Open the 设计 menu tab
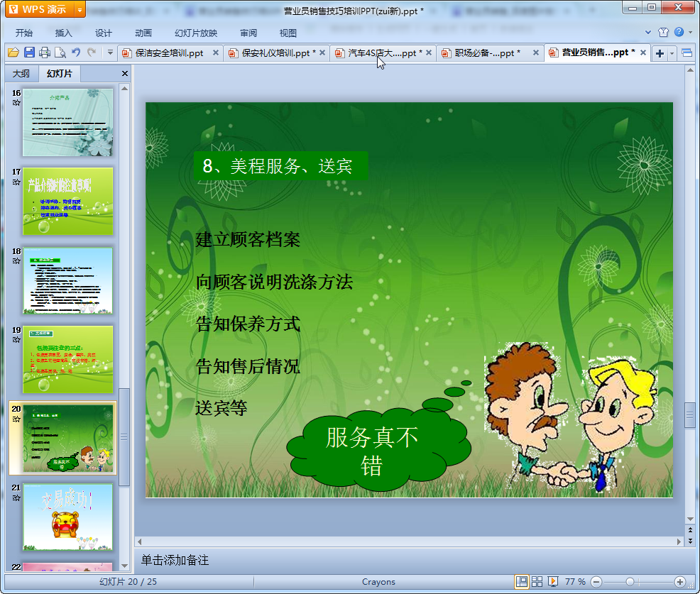 103,33
